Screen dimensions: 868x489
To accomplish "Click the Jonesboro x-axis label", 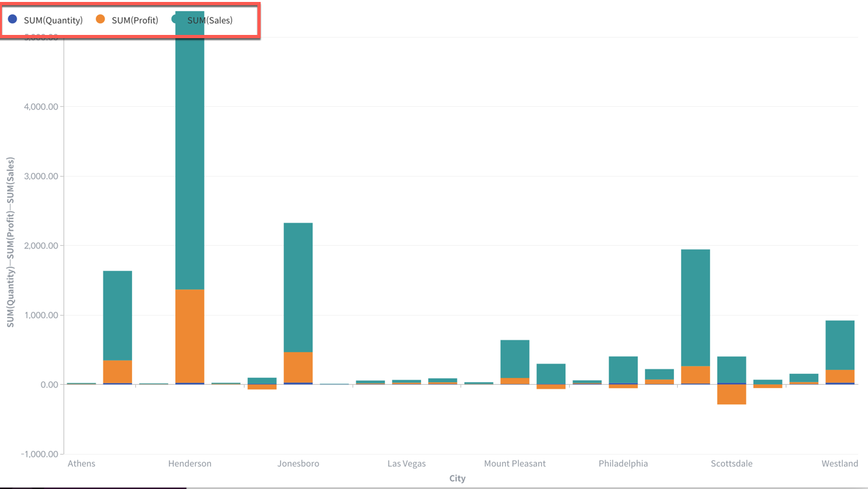I will coord(298,463).
